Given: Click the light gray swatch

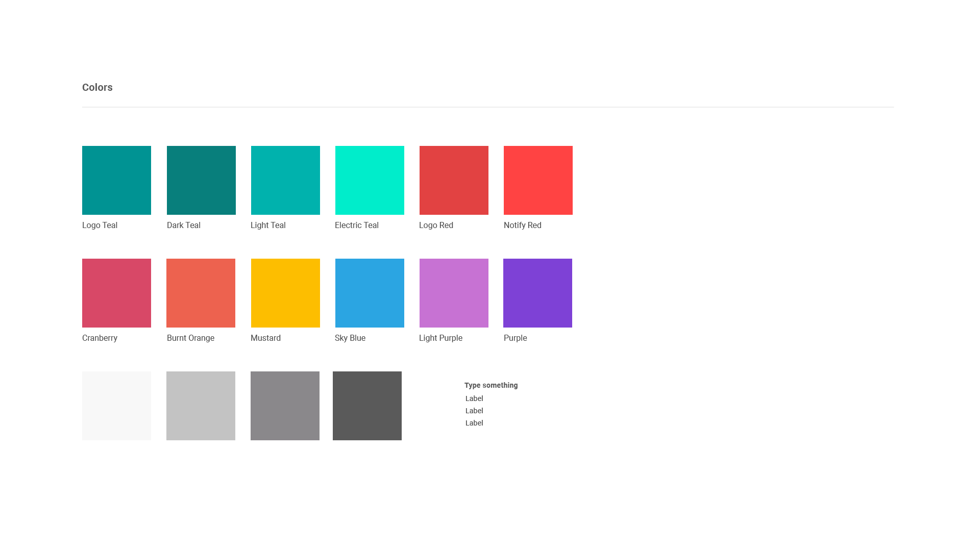Looking at the screenshot, I should pyautogui.click(x=201, y=406).
